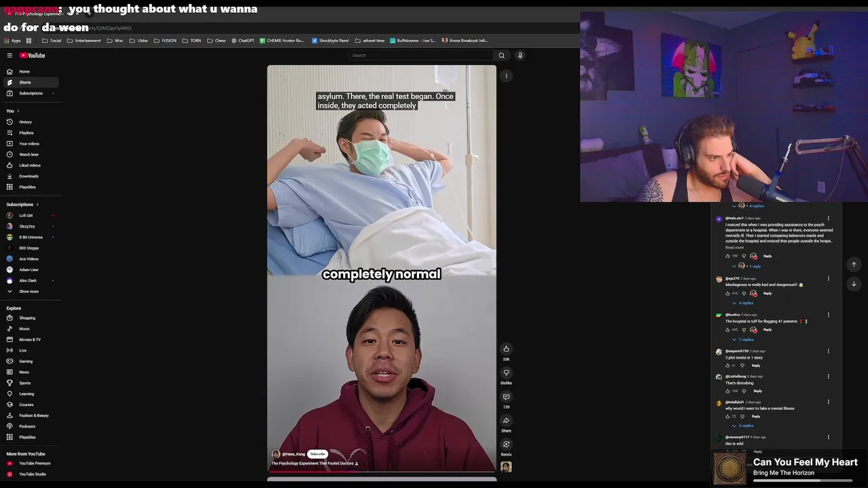This screenshot has width=868, height=488.
Task: Reply to the '3 plot twists in 1 story' comment
Action: [755, 366]
